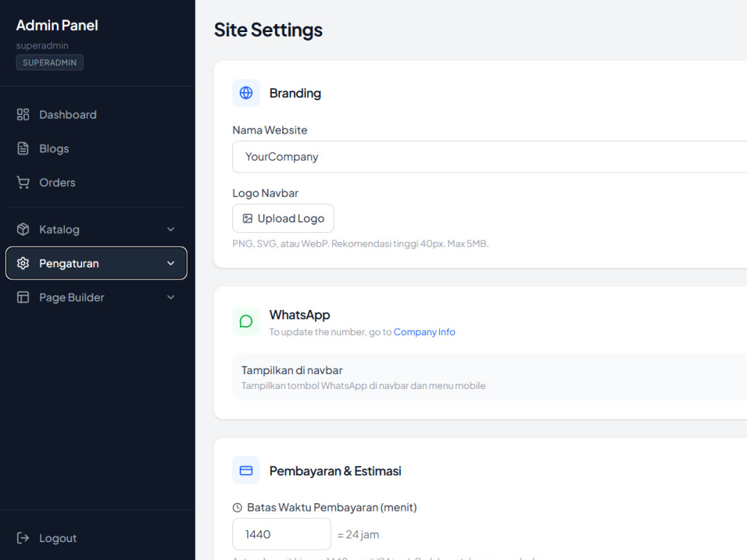Click the Logo Navbar label
747x560 pixels.
[265, 193]
